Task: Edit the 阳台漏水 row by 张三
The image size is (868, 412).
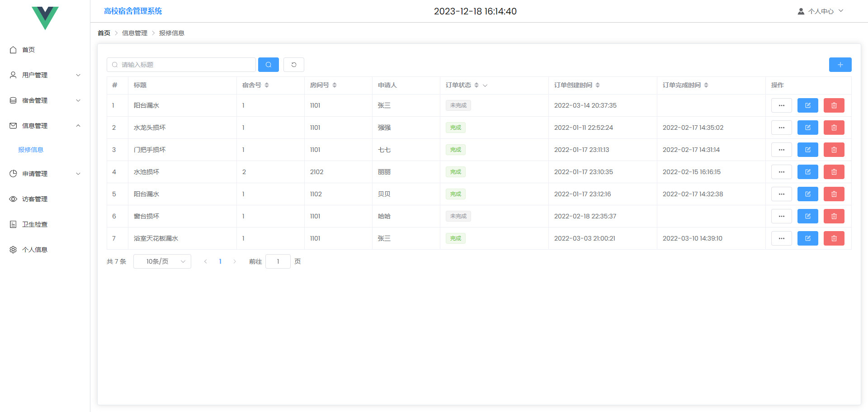Action: 807,105
